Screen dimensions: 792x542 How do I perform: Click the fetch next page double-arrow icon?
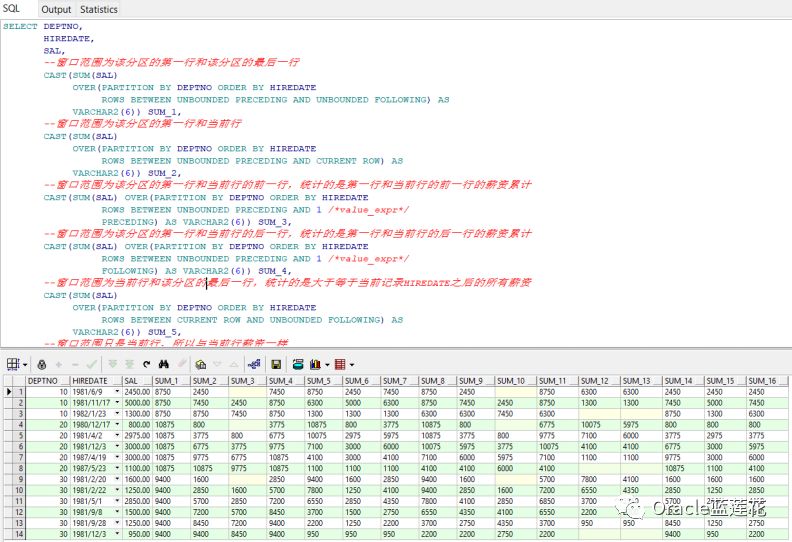click(112, 364)
